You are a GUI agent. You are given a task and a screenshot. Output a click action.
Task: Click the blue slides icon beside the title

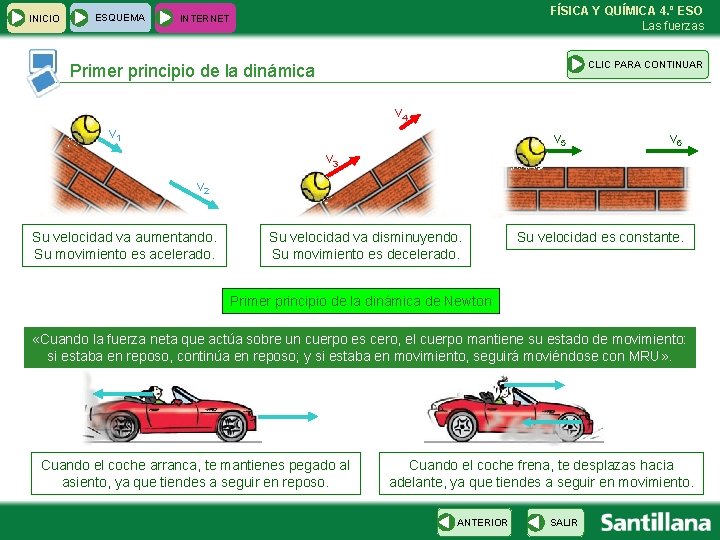[43, 73]
